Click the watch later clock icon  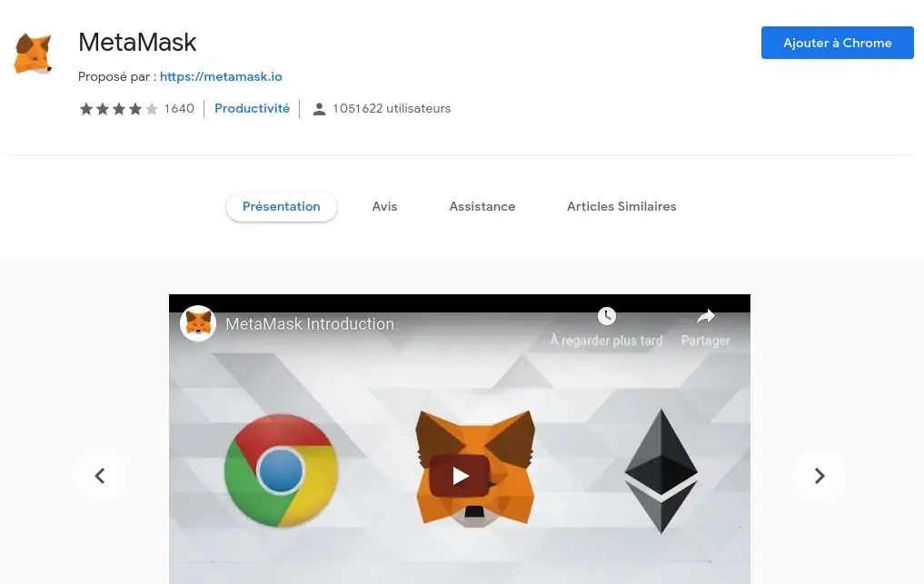606,316
